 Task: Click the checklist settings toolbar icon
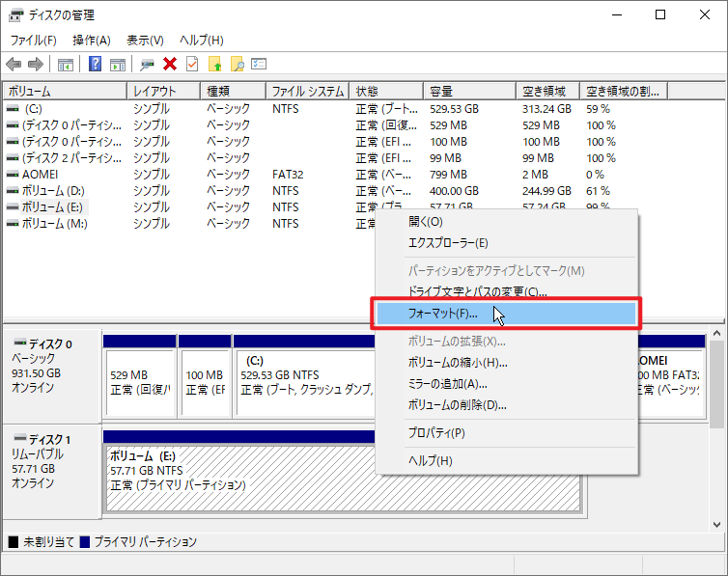(259, 65)
